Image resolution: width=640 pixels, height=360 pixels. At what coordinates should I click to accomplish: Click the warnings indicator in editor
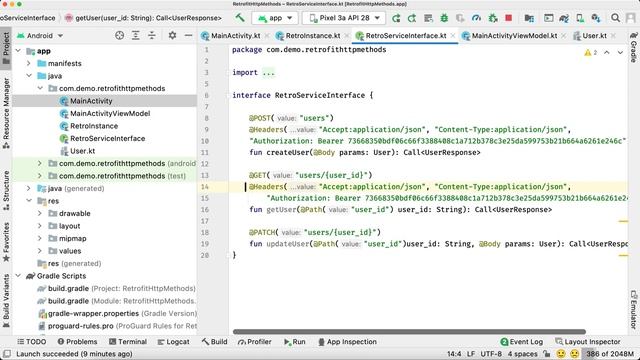(x=591, y=53)
